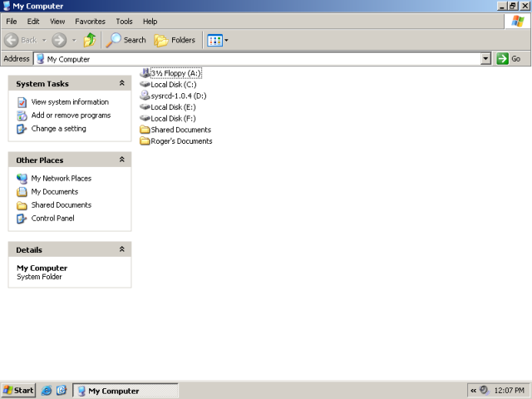Image resolution: width=532 pixels, height=399 pixels.
Task: Open the View menu
Action: point(57,22)
